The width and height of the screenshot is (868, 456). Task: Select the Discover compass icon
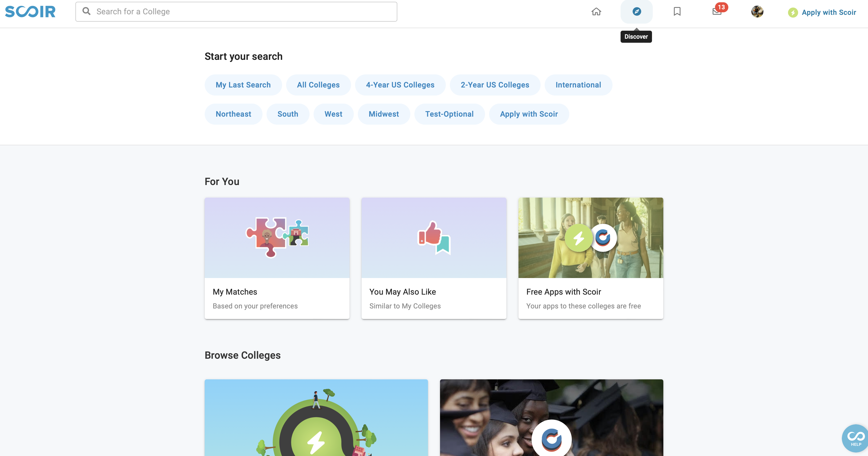(x=636, y=12)
